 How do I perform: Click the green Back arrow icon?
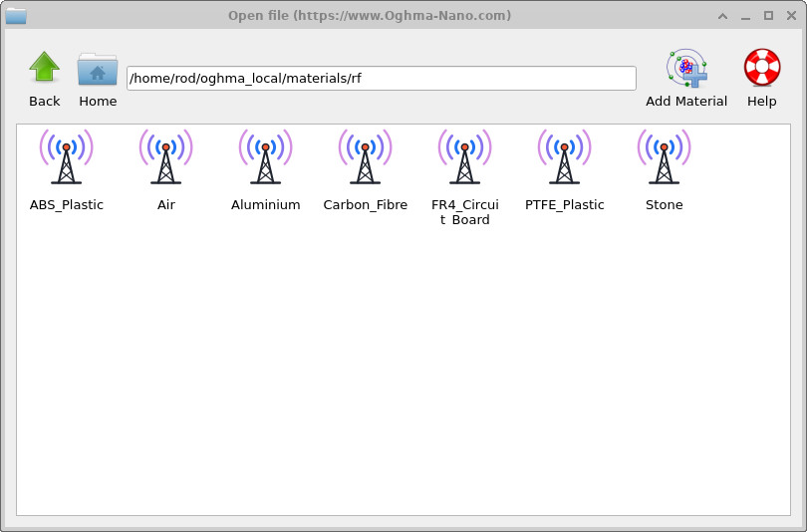pos(44,67)
